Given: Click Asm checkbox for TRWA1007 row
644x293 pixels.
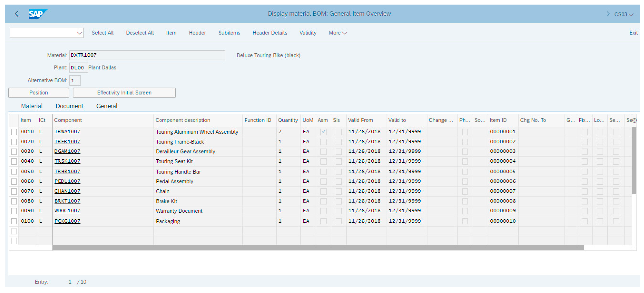Looking at the screenshot, I should [323, 132].
